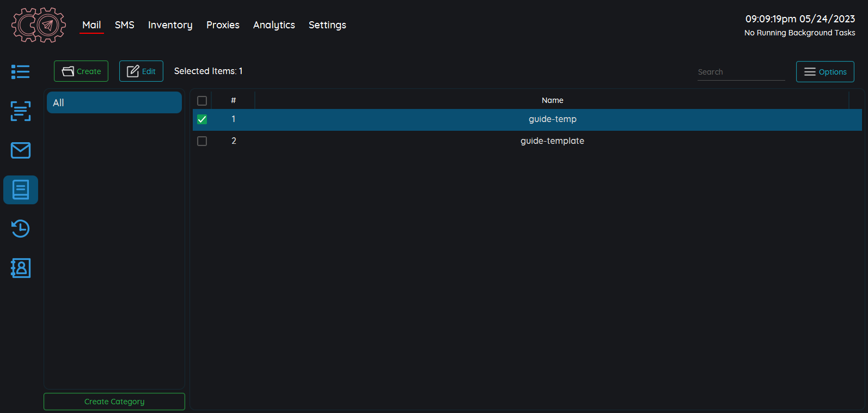Viewport: 868px width, 413px height.
Task: Go to the Analytics tab
Action: [274, 25]
